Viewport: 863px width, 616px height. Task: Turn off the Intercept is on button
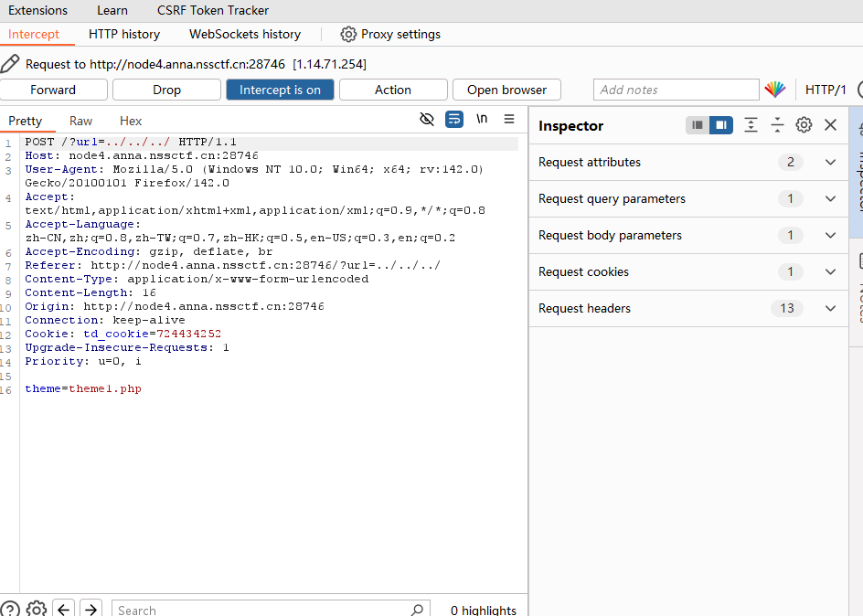pyautogui.click(x=280, y=90)
